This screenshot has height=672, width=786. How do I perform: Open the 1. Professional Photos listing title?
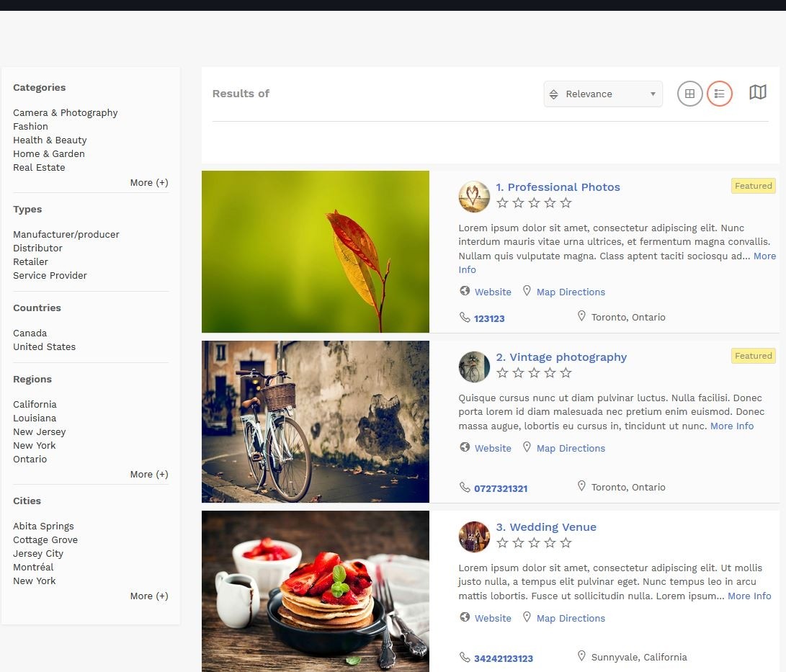(558, 187)
